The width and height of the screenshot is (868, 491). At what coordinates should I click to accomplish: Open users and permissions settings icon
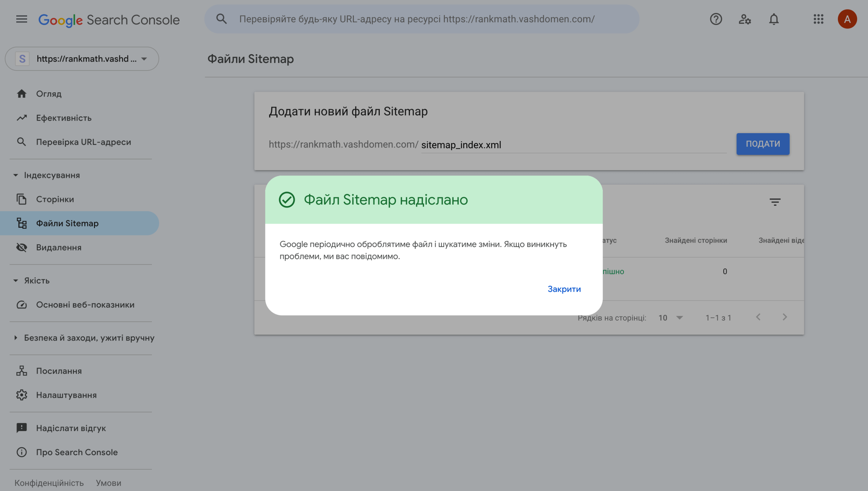pos(745,19)
